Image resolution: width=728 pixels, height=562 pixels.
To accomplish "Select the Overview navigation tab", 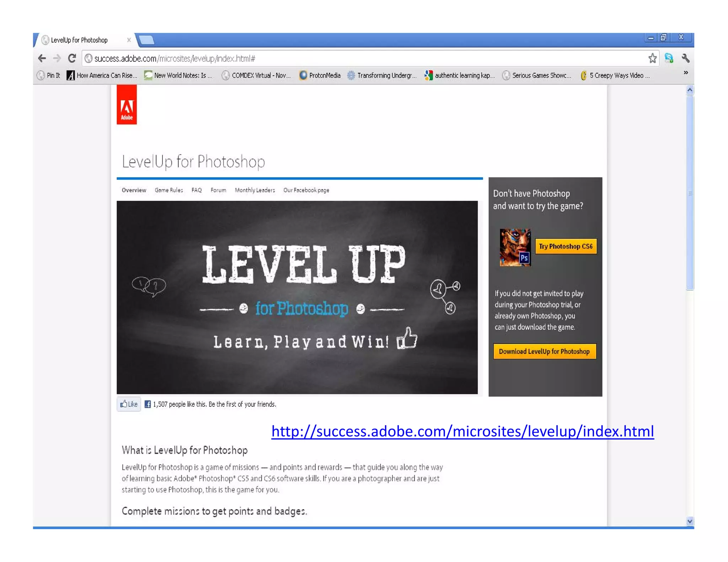I will pyautogui.click(x=134, y=190).
